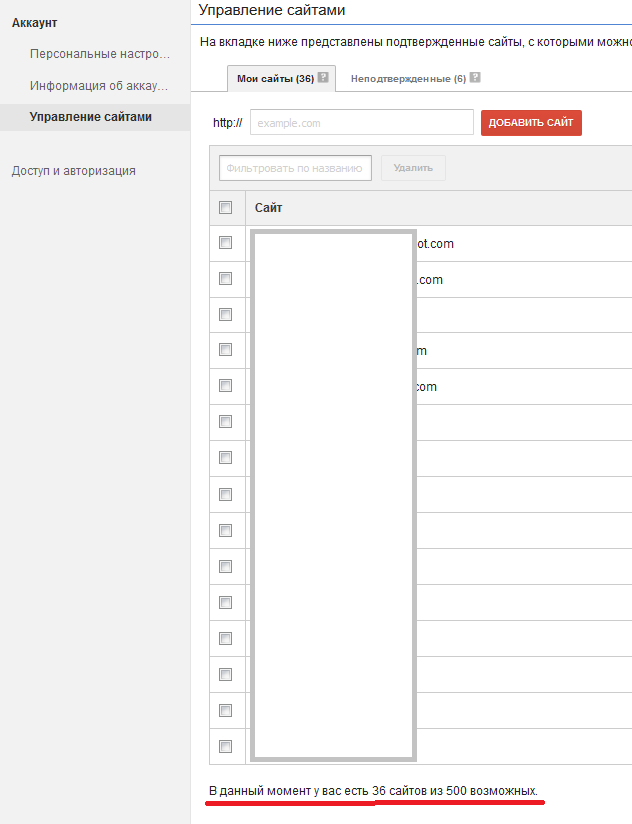The height and width of the screenshot is (824, 632).
Task: Click the Фильтровать по названию filter box
Action: pos(295,168)
